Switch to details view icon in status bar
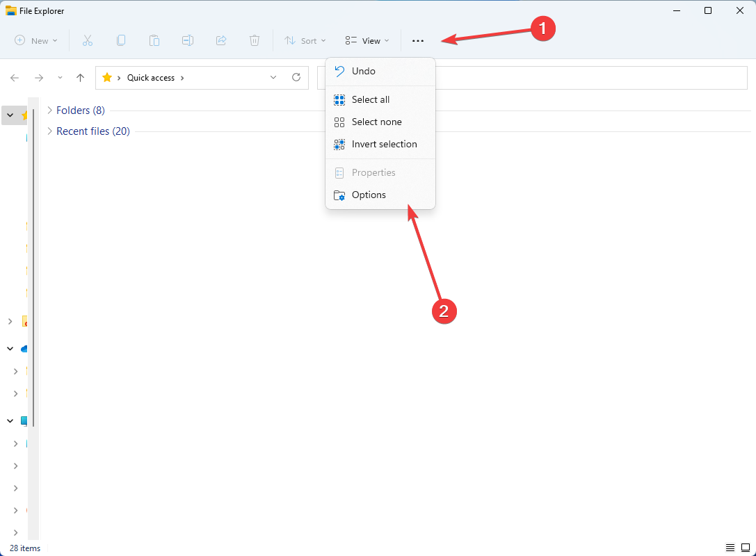 tap(730, 548)
